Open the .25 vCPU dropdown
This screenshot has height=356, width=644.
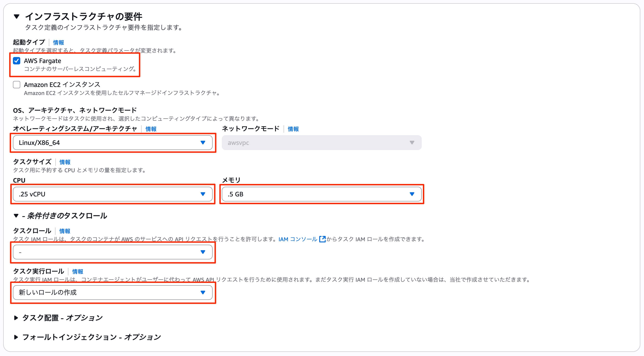click(x=112, y=194)
